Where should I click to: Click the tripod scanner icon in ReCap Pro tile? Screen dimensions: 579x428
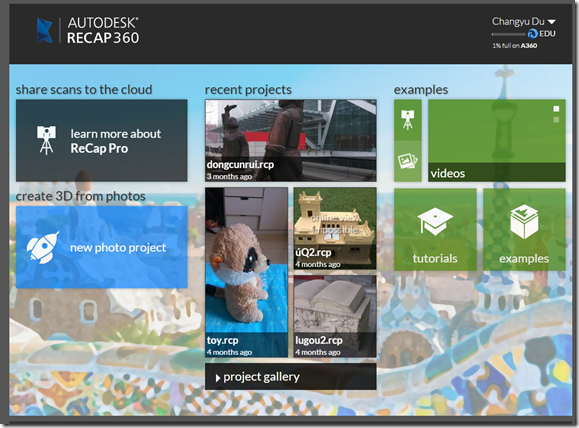coord(46,140)
